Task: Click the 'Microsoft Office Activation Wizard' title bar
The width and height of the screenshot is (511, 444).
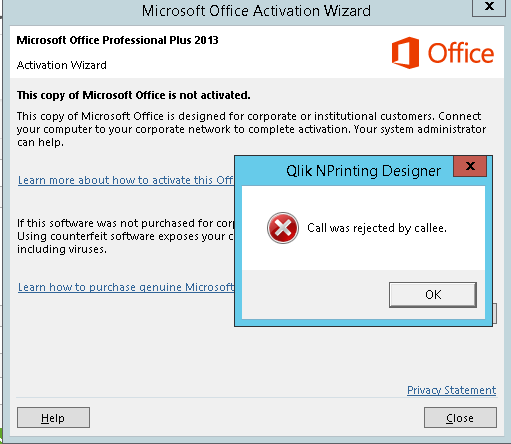Action: click(x=256, y=11)
